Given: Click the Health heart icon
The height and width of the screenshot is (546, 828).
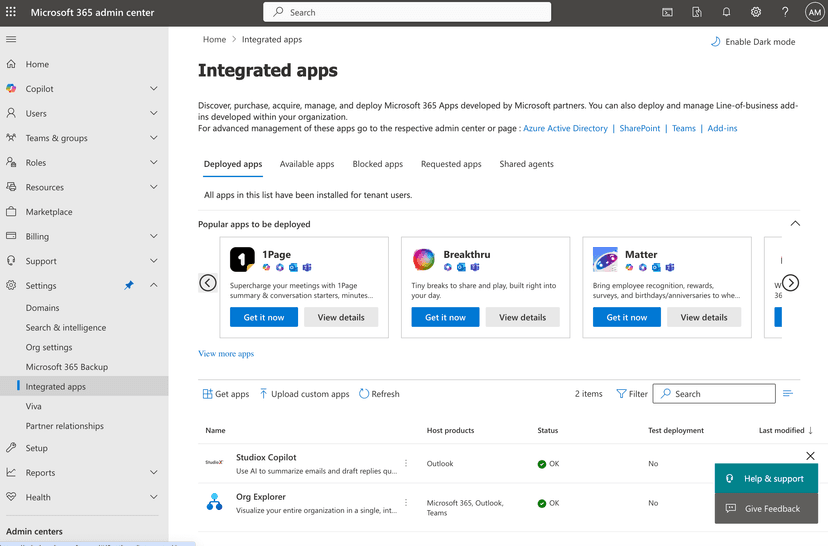Looking at the screenshot, I should coord(11,497).
